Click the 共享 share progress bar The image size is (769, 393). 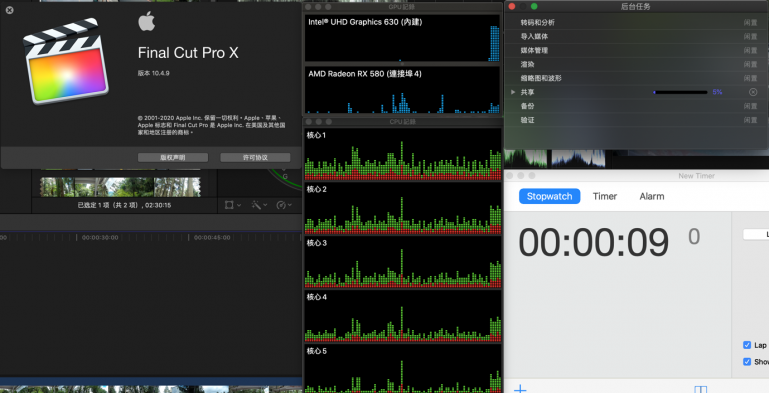point(680,92)
